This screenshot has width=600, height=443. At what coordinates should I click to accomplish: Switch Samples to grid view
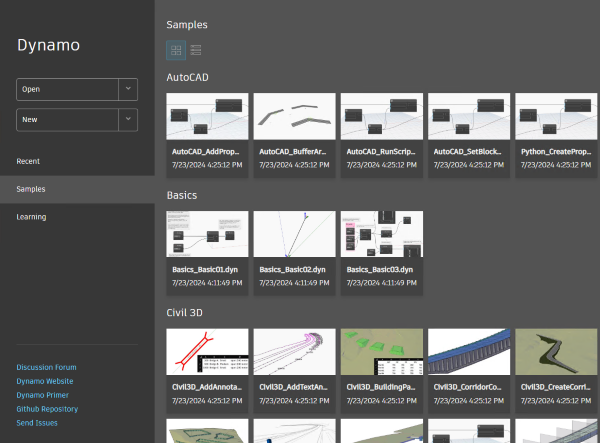point(176,50)
